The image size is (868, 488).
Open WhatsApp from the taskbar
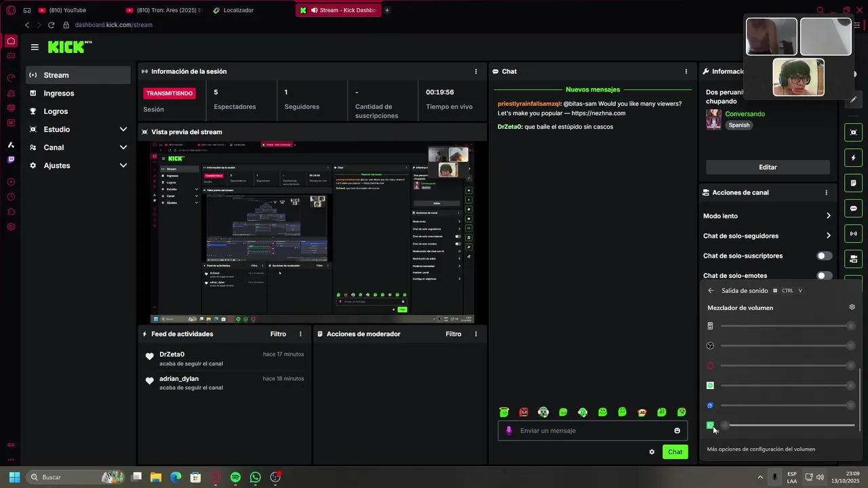[x=255, y=477]
